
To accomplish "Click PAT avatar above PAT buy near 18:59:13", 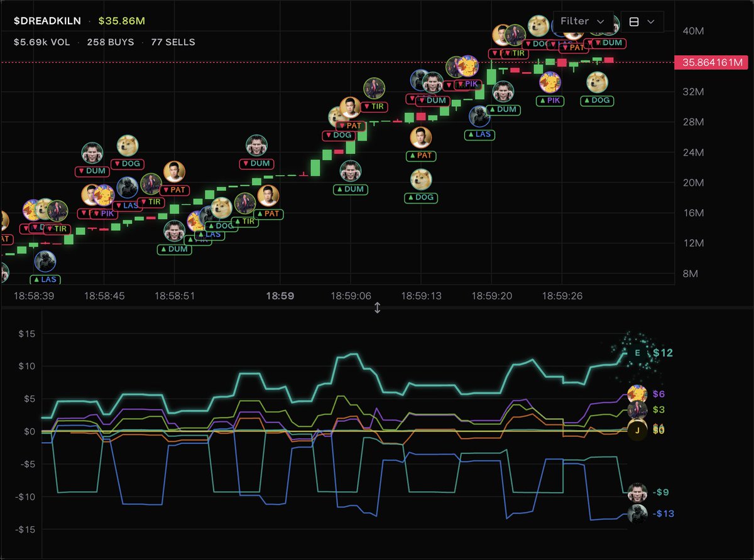I will click(x=421, y=137).
